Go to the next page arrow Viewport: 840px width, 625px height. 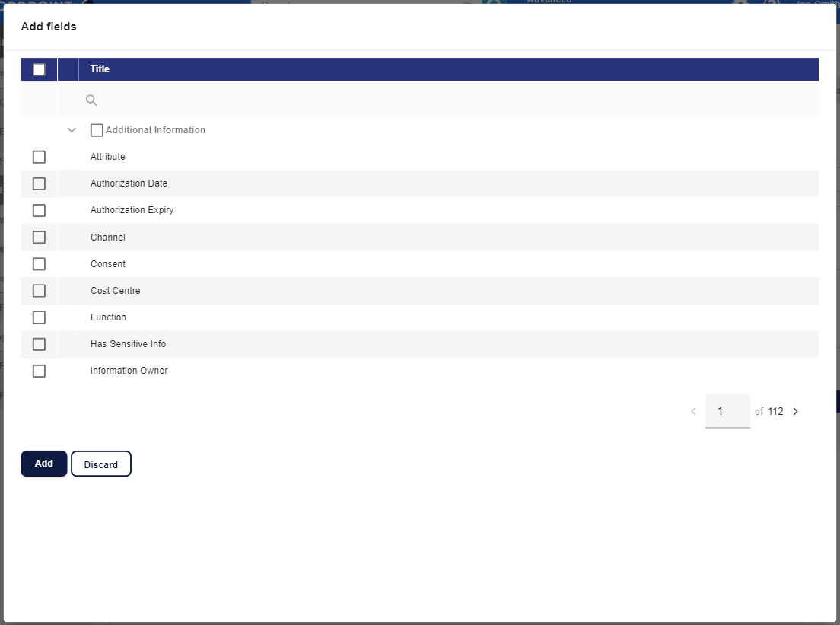click(x=796, y=412)
